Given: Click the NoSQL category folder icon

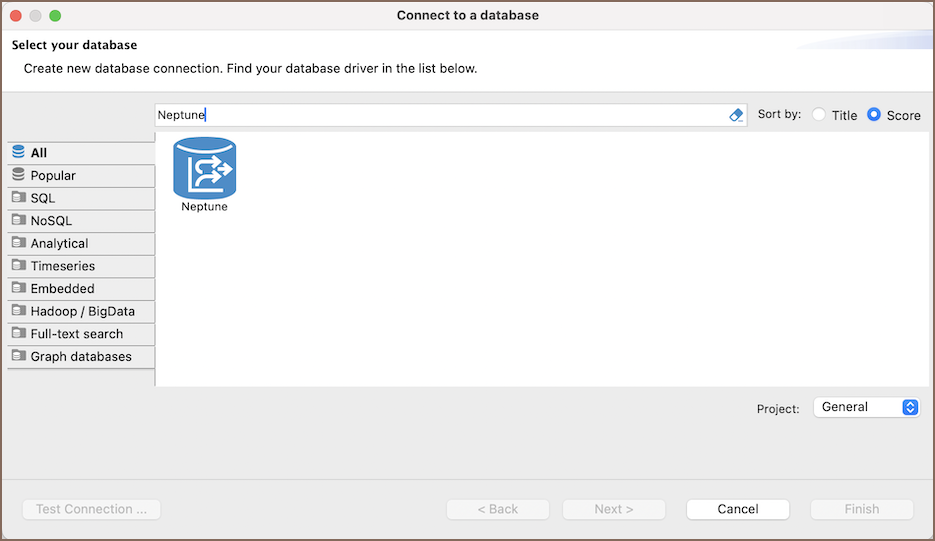Looking at the screenshot, I should pos(18,221).
